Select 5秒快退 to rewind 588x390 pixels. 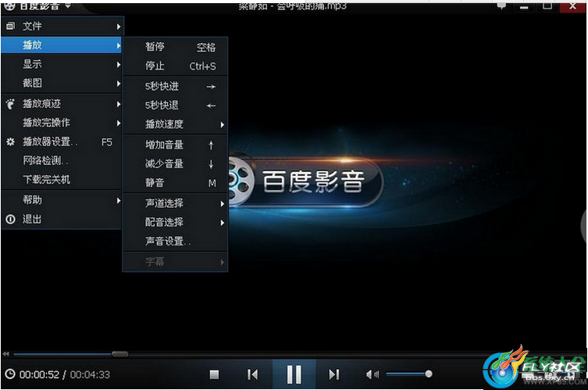coord(176,106)
